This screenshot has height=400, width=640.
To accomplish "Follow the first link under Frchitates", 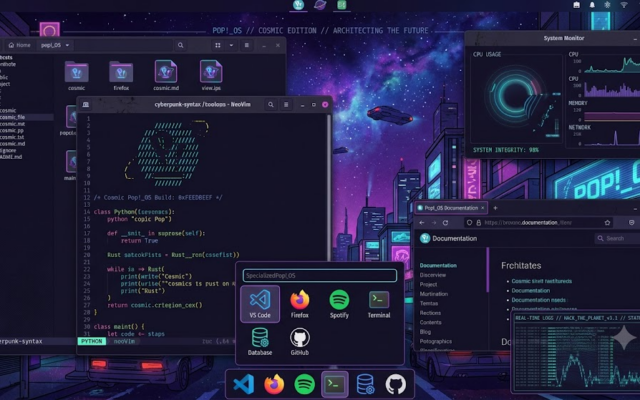I will [541, 281].
